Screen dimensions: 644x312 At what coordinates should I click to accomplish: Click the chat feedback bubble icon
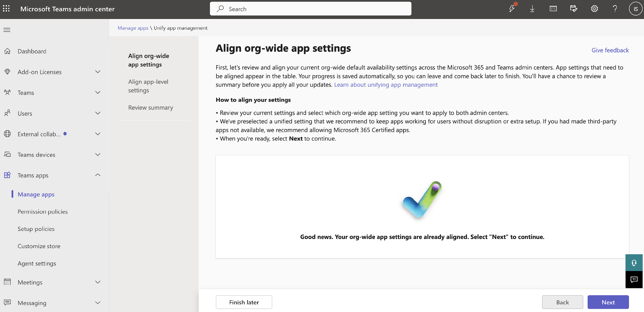tap(634, 280)
